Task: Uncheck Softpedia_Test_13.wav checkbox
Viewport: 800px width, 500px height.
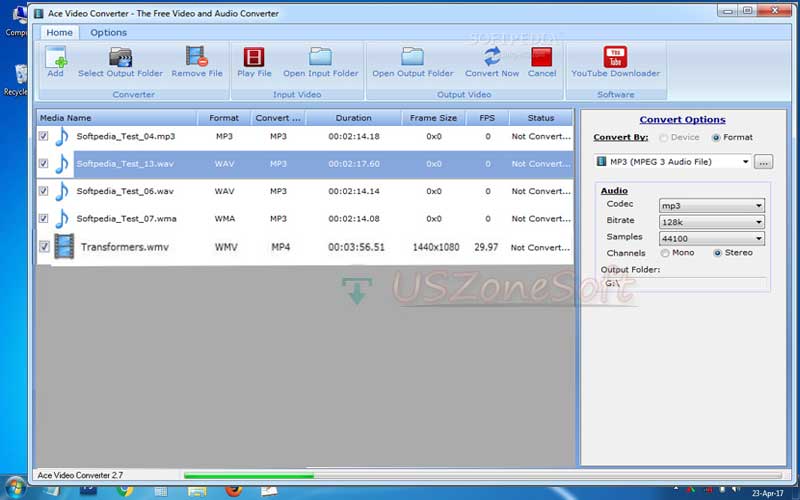Action: click(43, 164)
